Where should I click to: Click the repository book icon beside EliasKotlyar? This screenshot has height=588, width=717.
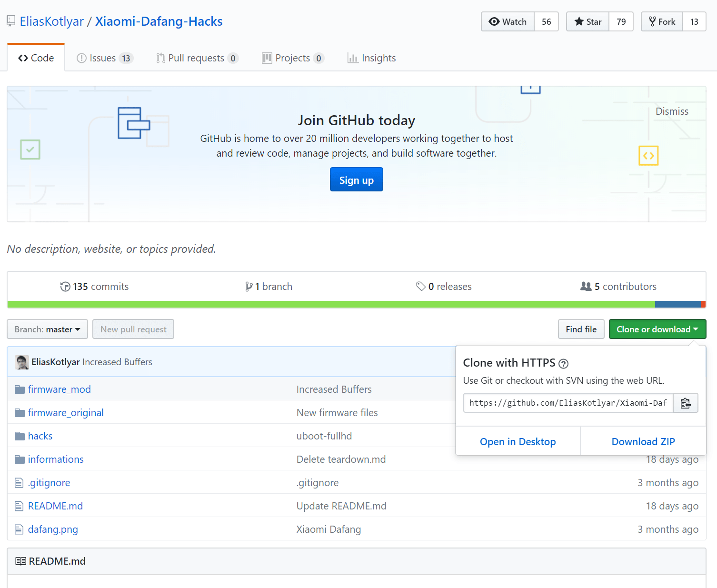click(x=11, y=21)
